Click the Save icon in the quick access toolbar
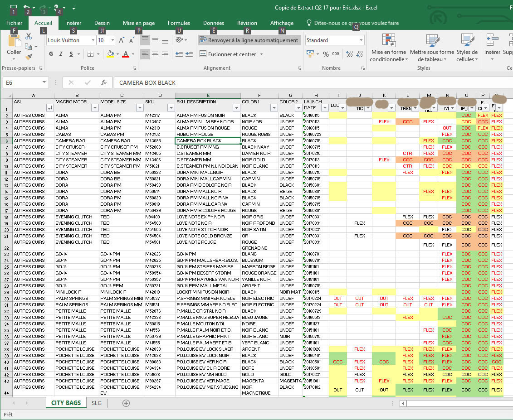 (14, 7)
